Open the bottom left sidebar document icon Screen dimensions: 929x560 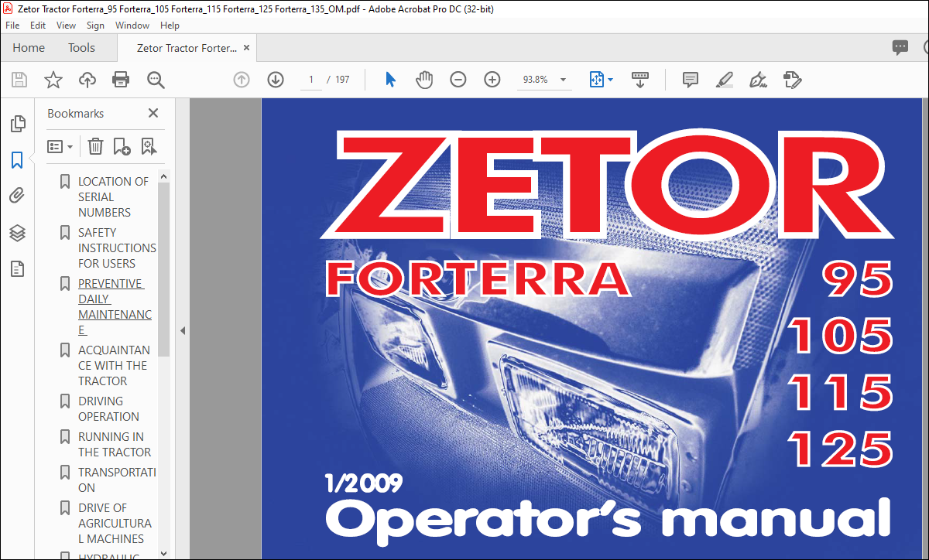(17, 269)
